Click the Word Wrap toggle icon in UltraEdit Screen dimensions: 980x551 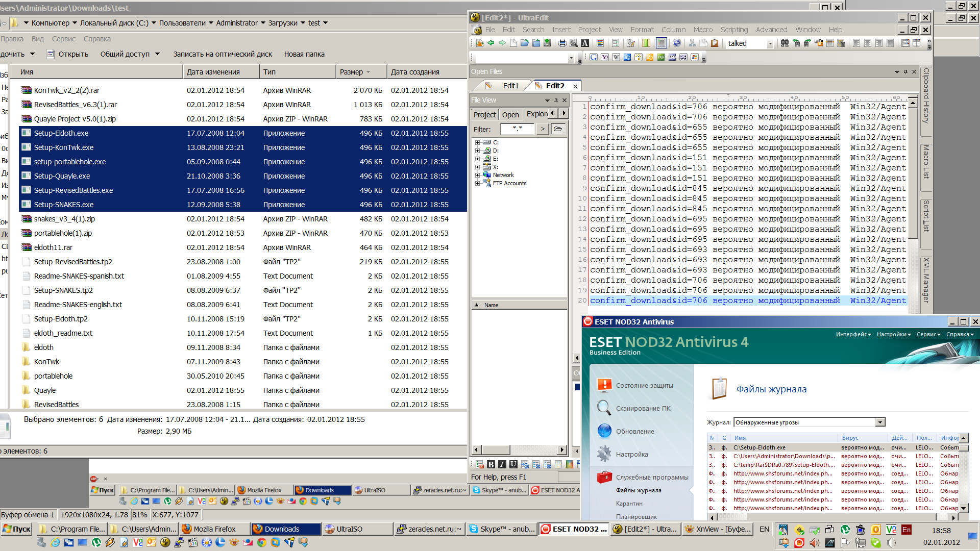(x=616, y=43)
